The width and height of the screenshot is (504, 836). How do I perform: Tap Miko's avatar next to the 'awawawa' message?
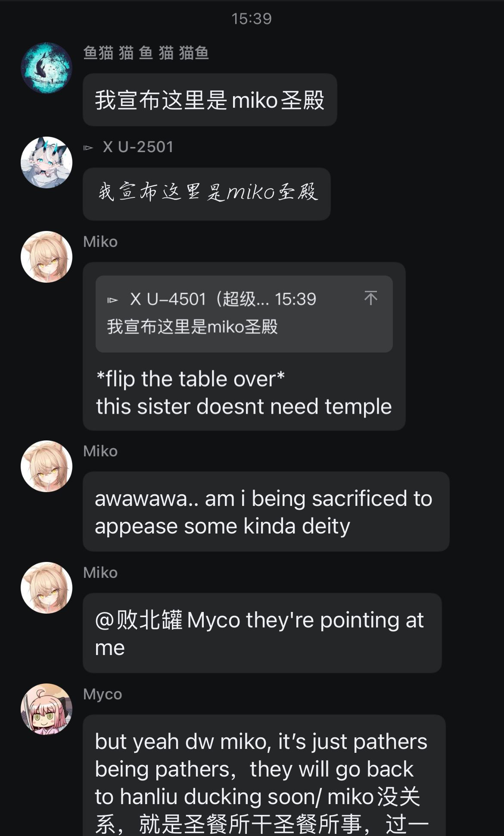click(47, 466)
